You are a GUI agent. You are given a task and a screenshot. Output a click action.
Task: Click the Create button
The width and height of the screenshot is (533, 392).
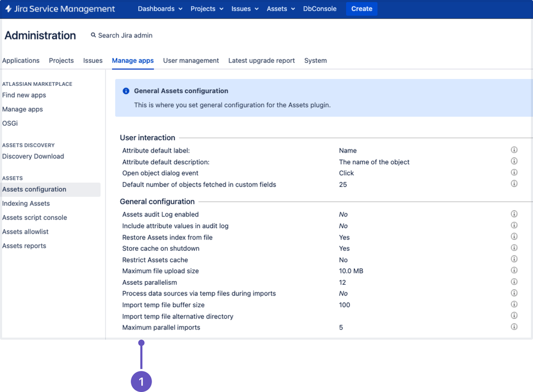tap(362, 9)
